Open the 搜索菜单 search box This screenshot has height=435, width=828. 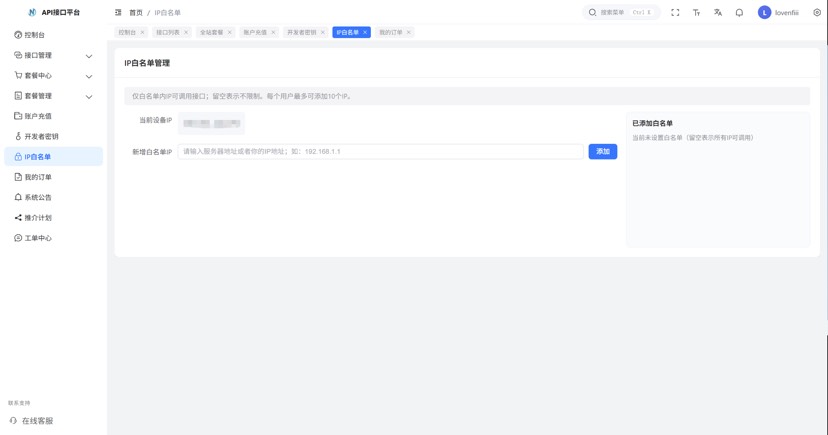pos(621,13)
